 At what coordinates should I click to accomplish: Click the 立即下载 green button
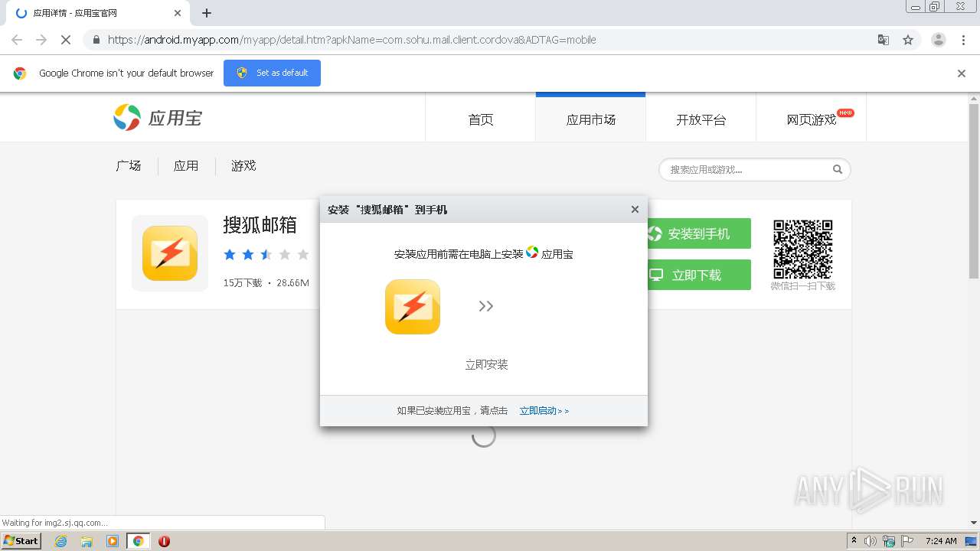(x=697, y=275)
